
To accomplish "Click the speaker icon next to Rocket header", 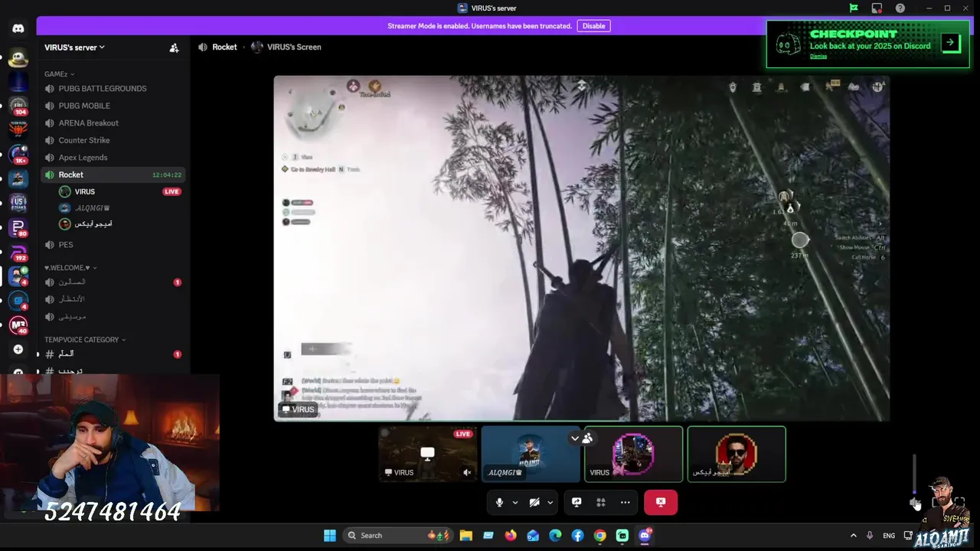I will pos(203,47).
